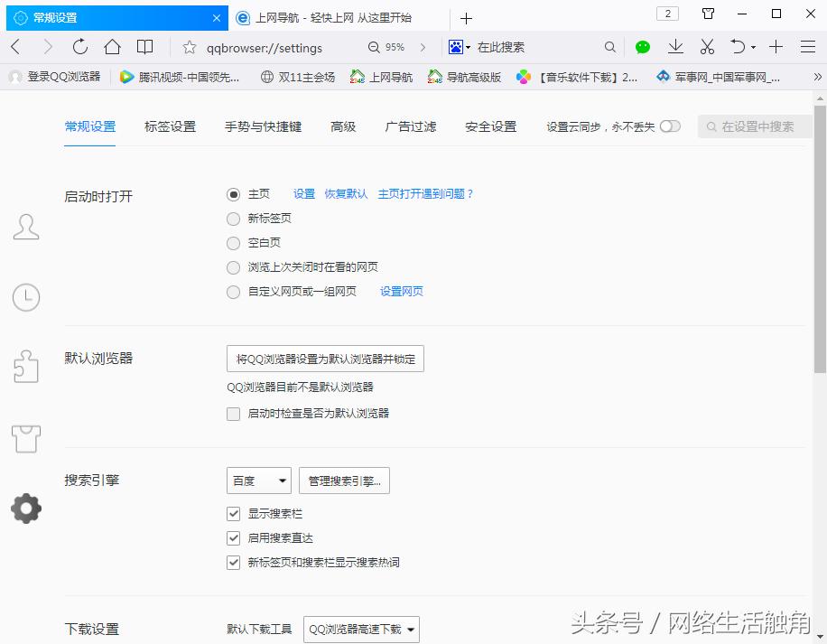Viewport: 827px width, 644px height.
Task: Open the download manager icon
Action: pyautogui.click(x=675, y=46)
